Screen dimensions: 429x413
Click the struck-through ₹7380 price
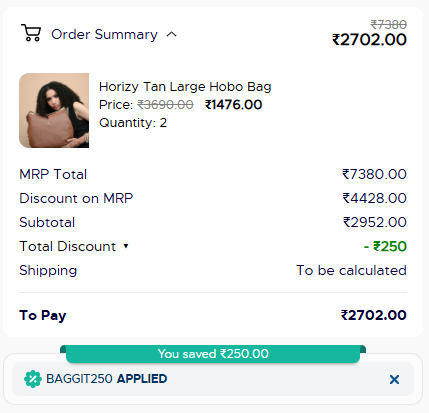point(389,24)
